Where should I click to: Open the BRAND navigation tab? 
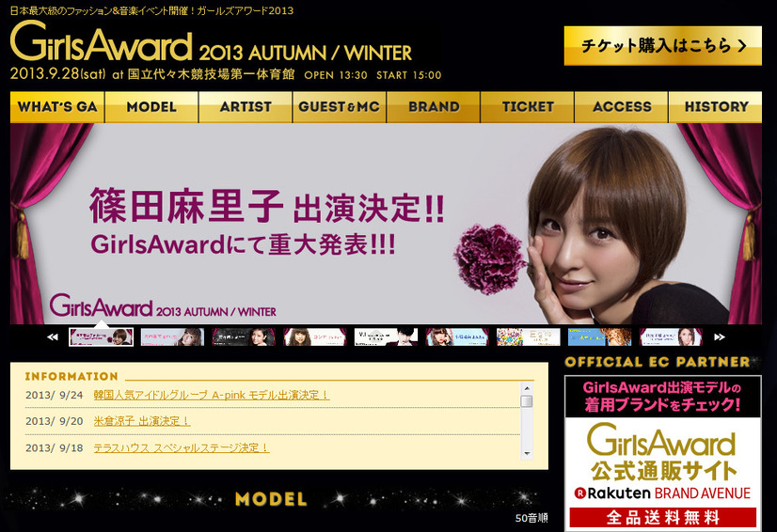coord(434,107)
